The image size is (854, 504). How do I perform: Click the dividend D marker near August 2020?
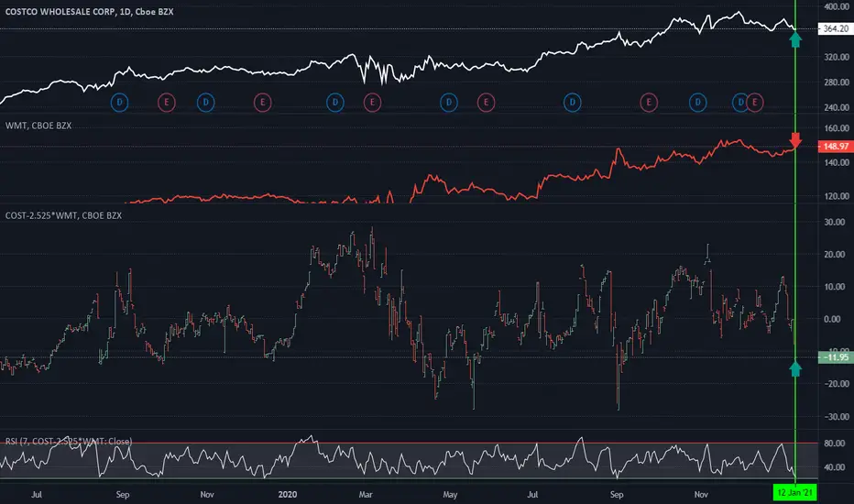573,103
